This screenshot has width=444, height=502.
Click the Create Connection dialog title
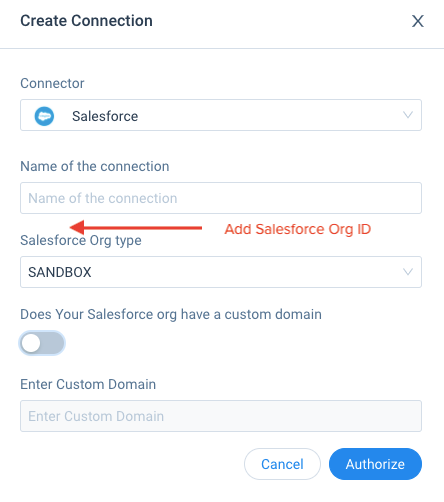pyautogui.click(x=86, y=21)
